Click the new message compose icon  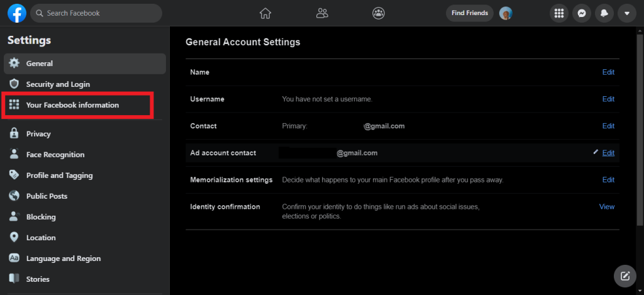[625, 276]
